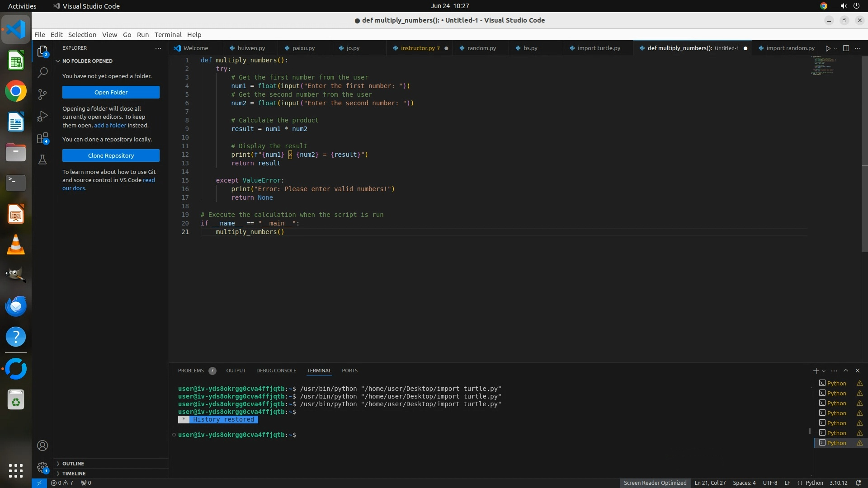Open the Run and Debug view
The width and height of the screenshot is (868, 488).
click(x=42, y=116)
